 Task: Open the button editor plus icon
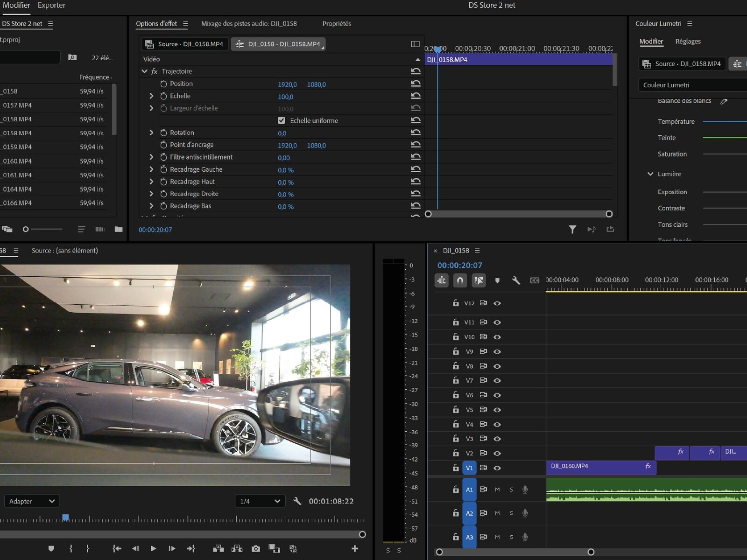tap(355, 549)
